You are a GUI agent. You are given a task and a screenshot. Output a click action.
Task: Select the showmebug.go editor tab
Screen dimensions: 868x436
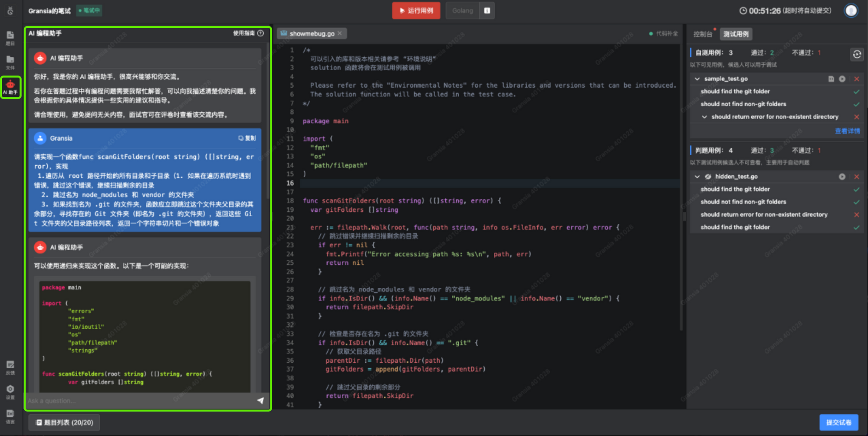click(x=312, y=33)
